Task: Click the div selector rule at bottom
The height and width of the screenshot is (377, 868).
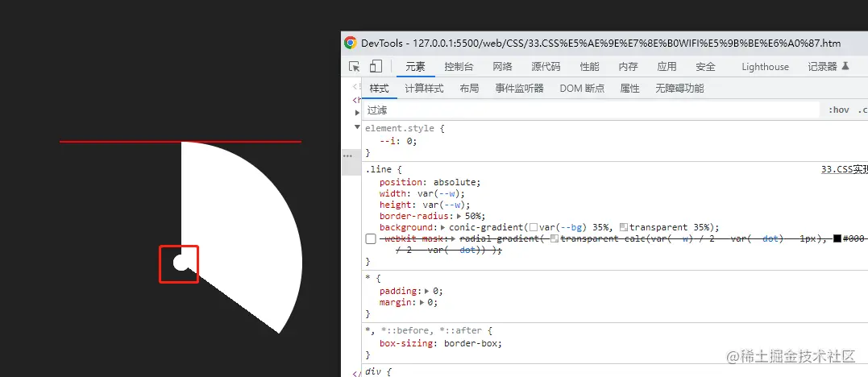Action: (374, 371)
